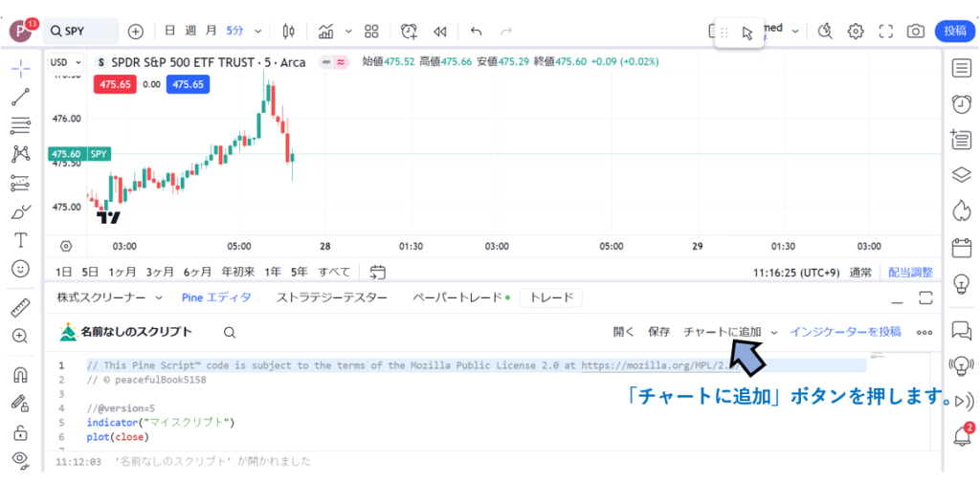The width and height of the screenshot is (980, 484).
Task: Expand the time interval dropdown arrow
Action: [x=258, y=31]
